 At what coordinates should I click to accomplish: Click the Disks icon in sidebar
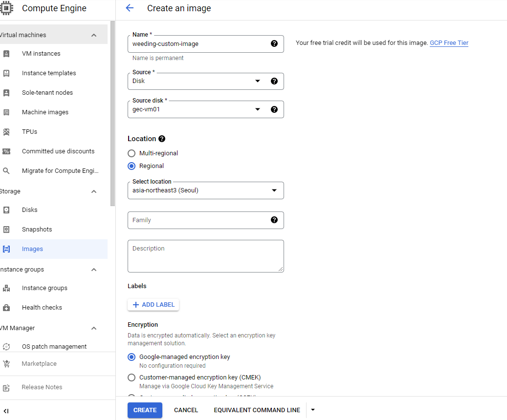point(6,210)
